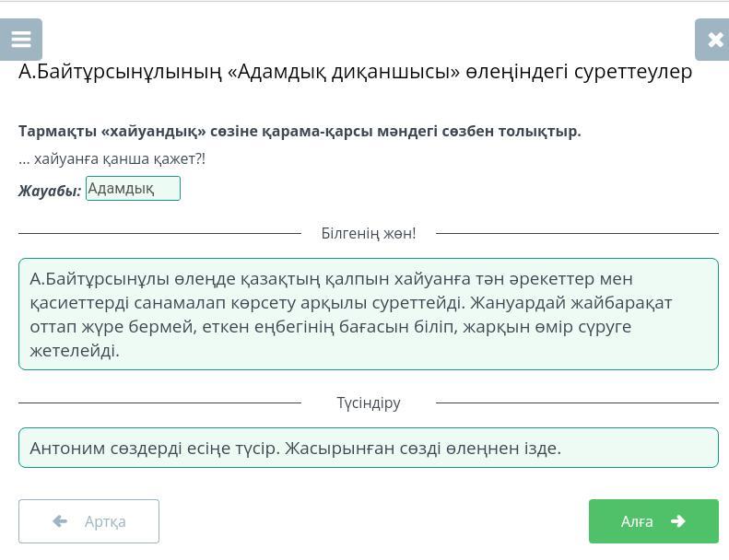Click the answer field containing Адамдық
The image size is (729, 560).
pyautogui.click(x=133, y=188)
